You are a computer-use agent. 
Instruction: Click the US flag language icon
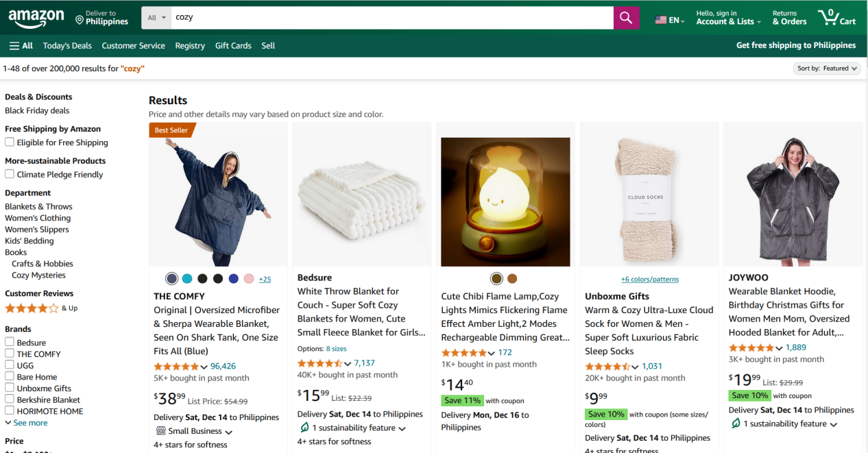661,20
